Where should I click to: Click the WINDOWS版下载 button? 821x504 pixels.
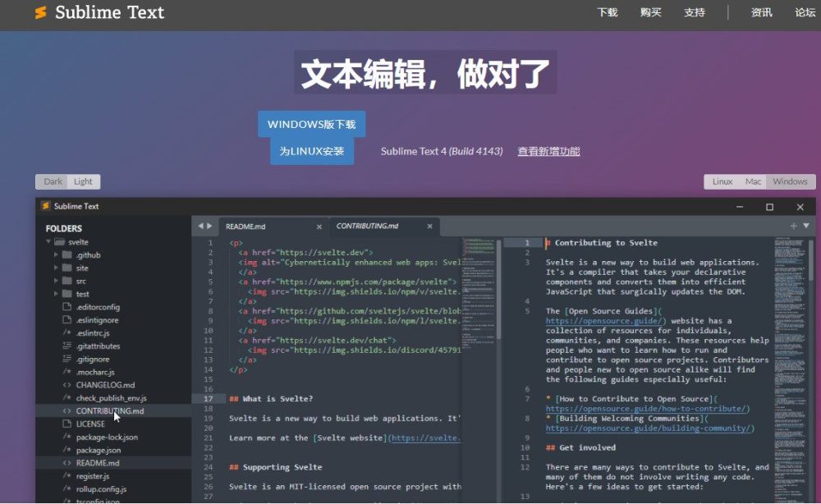[x=311, y=124]
